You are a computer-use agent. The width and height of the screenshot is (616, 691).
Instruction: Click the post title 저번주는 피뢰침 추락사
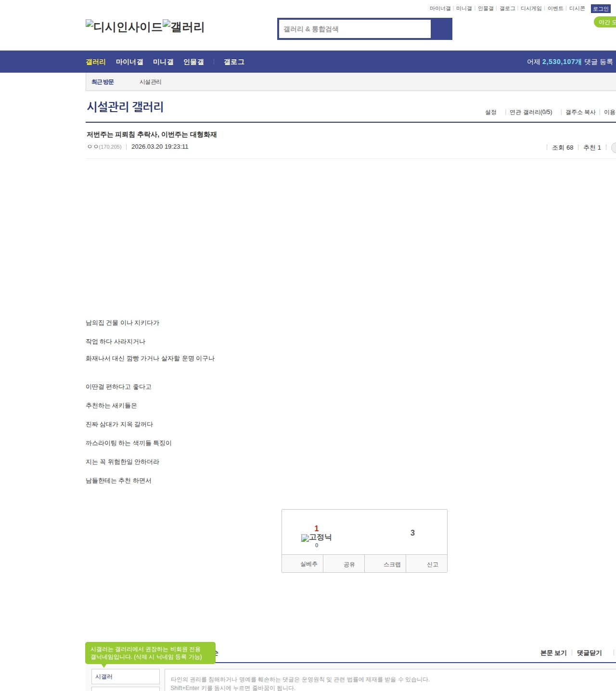(x=152, y=134)
